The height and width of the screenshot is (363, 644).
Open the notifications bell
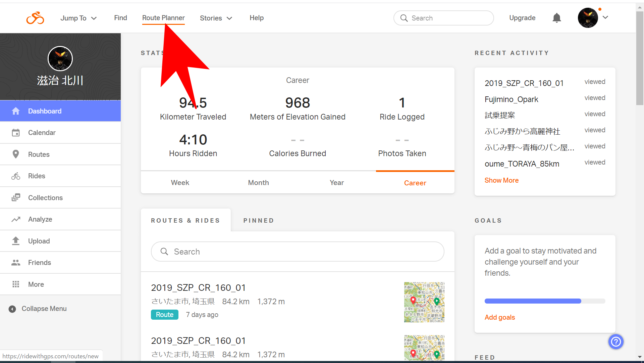[x=556, y=18]
